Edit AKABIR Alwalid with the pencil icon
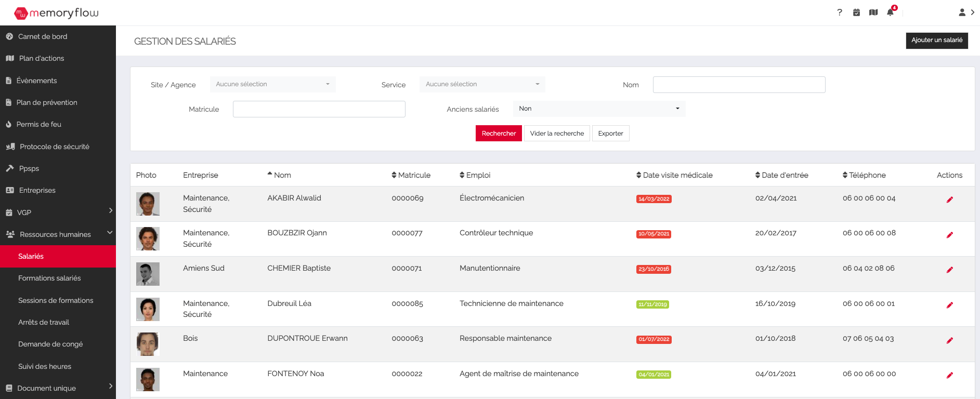Image resolution: width=980 pixels, height=399 pixels. click(949, 199)
